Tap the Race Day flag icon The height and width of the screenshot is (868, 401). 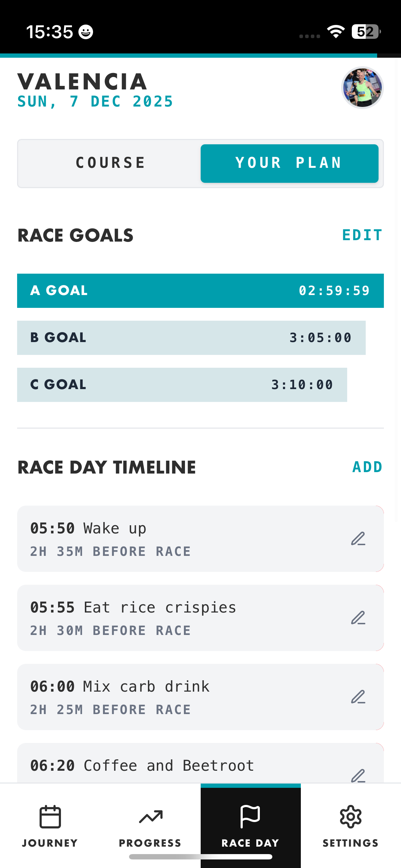click(250, 817)
